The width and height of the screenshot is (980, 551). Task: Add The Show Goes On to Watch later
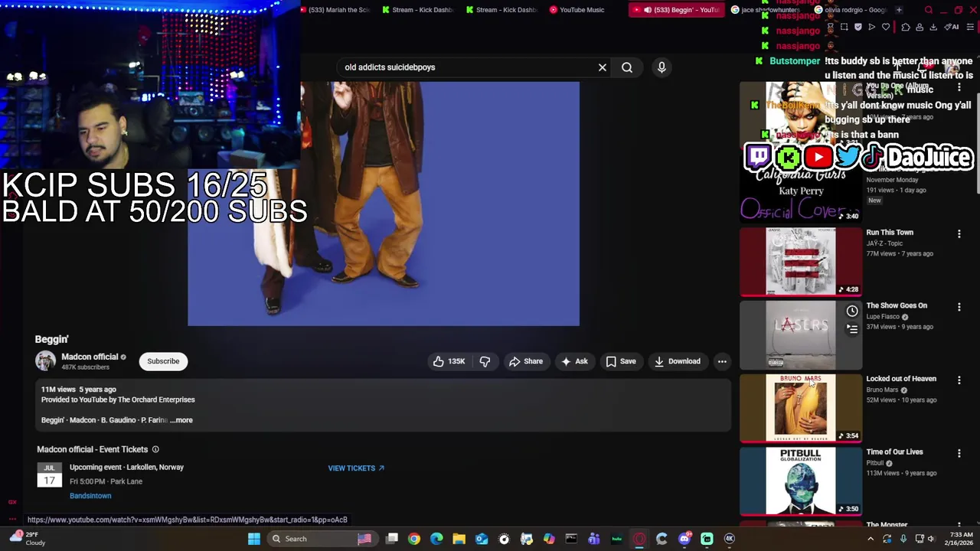(x=852, y=311)
